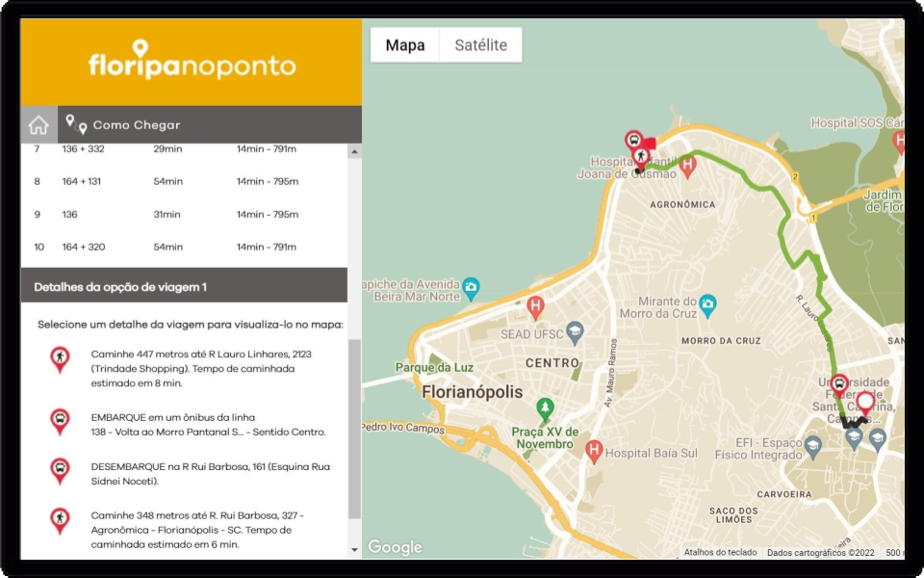This screenshot has height=578, width=924.
Task: Click walking marker near Hospital Infantil on map
Action: click(x=641, y=158)
